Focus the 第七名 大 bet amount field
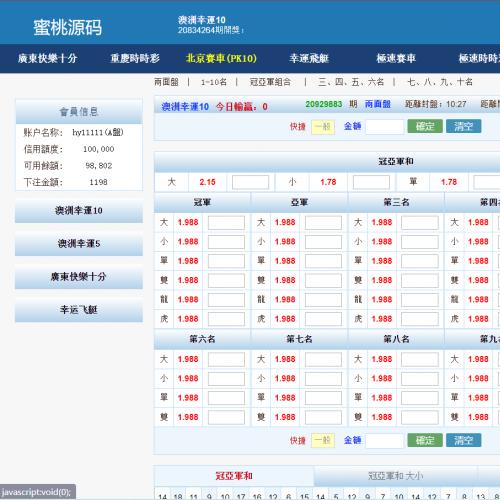This screenshot has height=500, width=500. point(323,360)
